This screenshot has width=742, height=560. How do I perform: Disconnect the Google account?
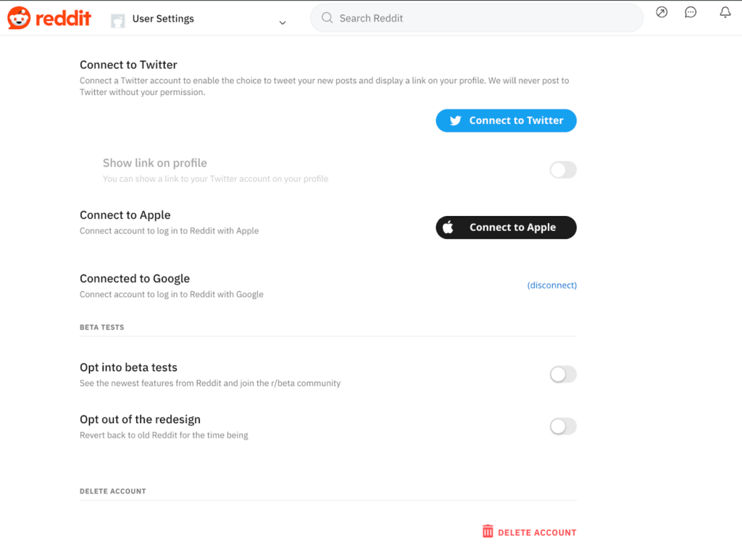point(551,285)
